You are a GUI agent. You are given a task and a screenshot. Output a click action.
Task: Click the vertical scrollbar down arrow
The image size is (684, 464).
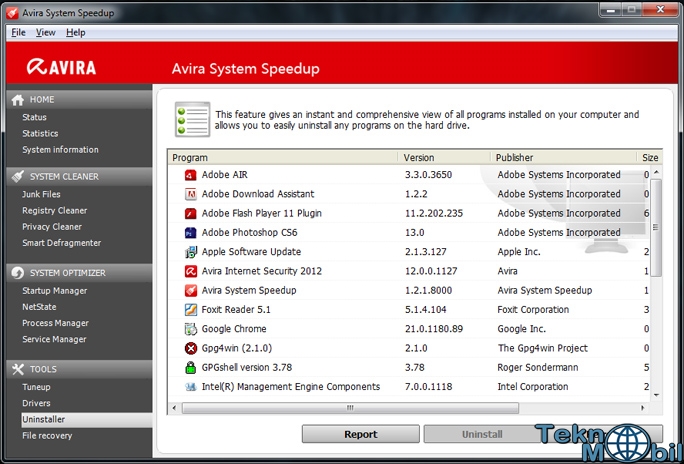tap(656, 395)
